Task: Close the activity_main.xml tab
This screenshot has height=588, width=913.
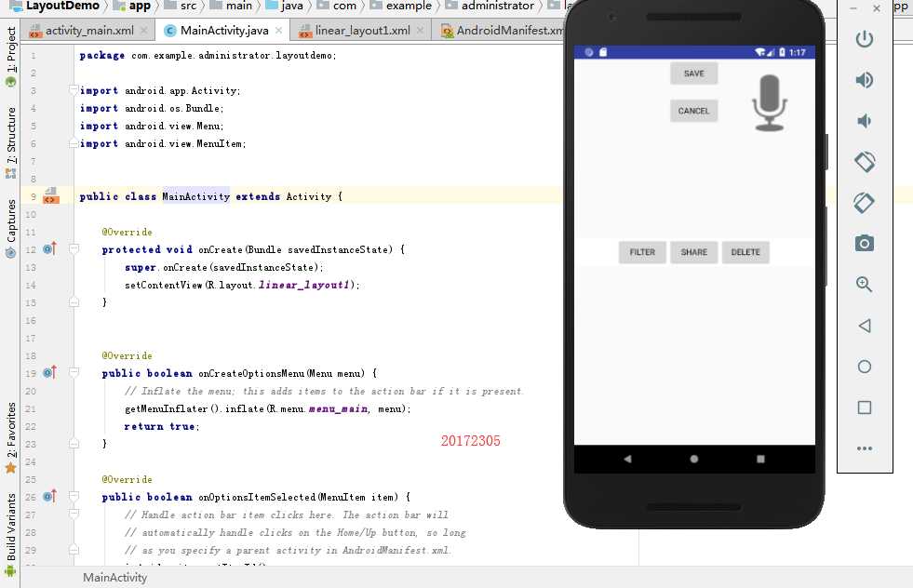Action: tap(144, 31)
